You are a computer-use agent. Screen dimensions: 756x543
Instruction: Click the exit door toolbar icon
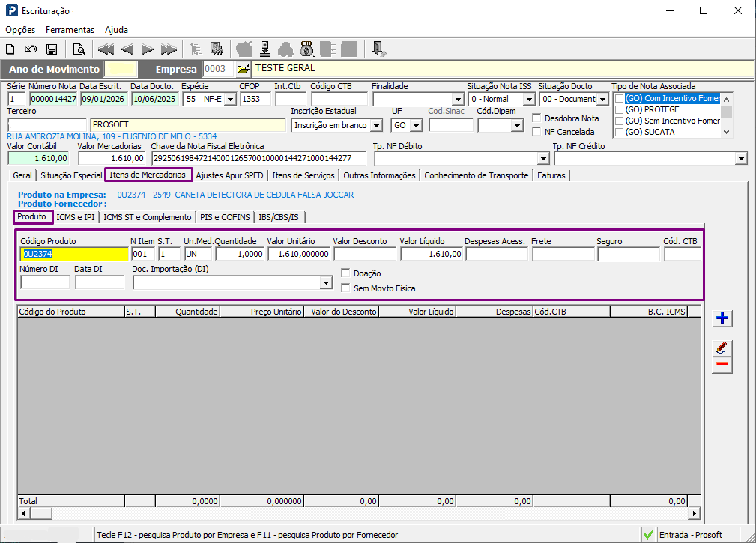[378, 49]
